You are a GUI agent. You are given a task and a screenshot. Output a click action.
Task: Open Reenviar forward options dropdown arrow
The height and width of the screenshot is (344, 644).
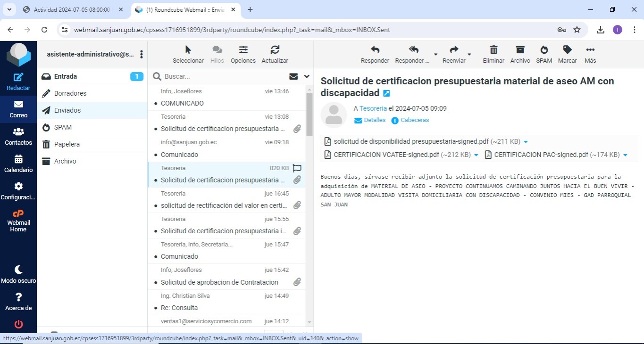pos(469,54)
